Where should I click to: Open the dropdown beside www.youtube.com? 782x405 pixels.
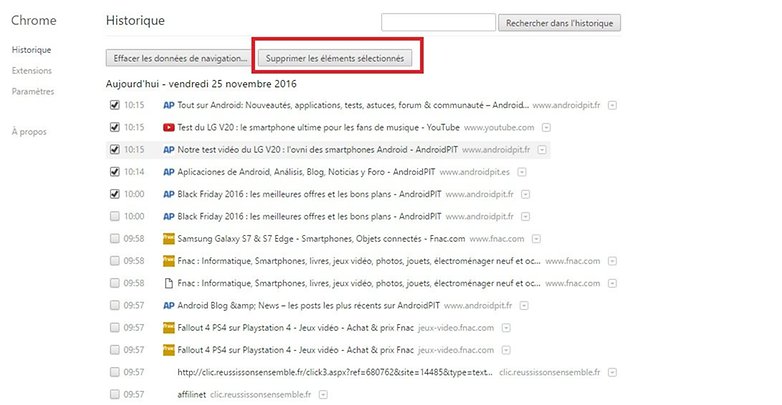(x=546, y=128)
